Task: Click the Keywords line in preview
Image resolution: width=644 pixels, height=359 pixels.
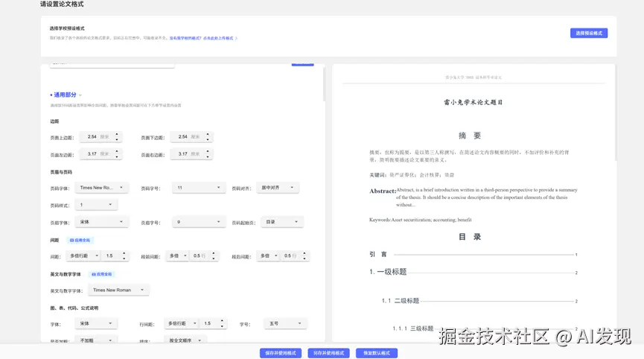Action: tap(420, 220)
